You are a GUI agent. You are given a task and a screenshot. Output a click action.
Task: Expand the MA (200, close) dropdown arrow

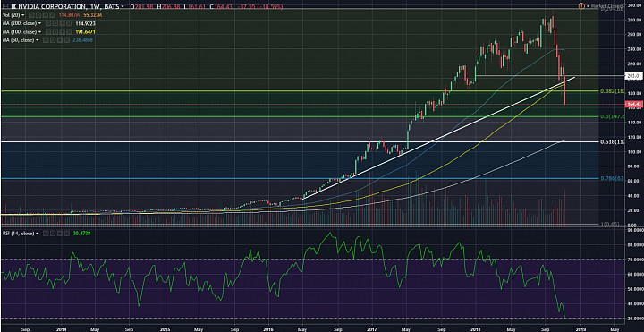(39, 24)
